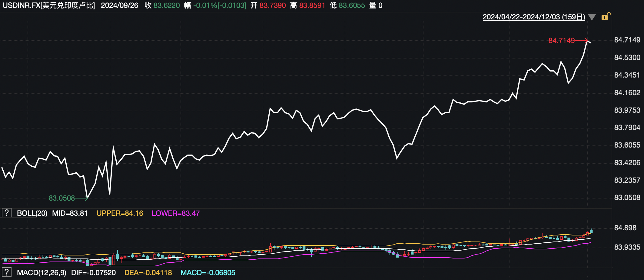Click the closing price 83.6220 in header
The image size is (644, 280).
pos(167,5)
